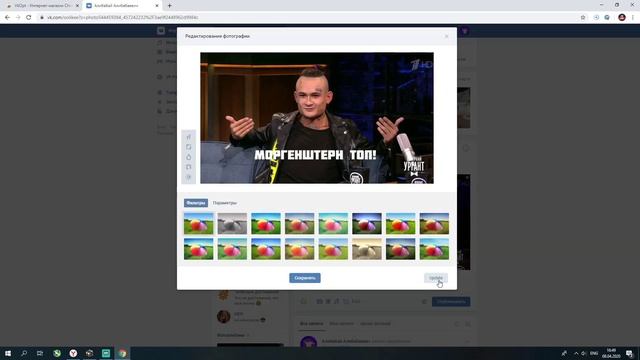Open the Chrome profile avatar

[x=622, y=18]
